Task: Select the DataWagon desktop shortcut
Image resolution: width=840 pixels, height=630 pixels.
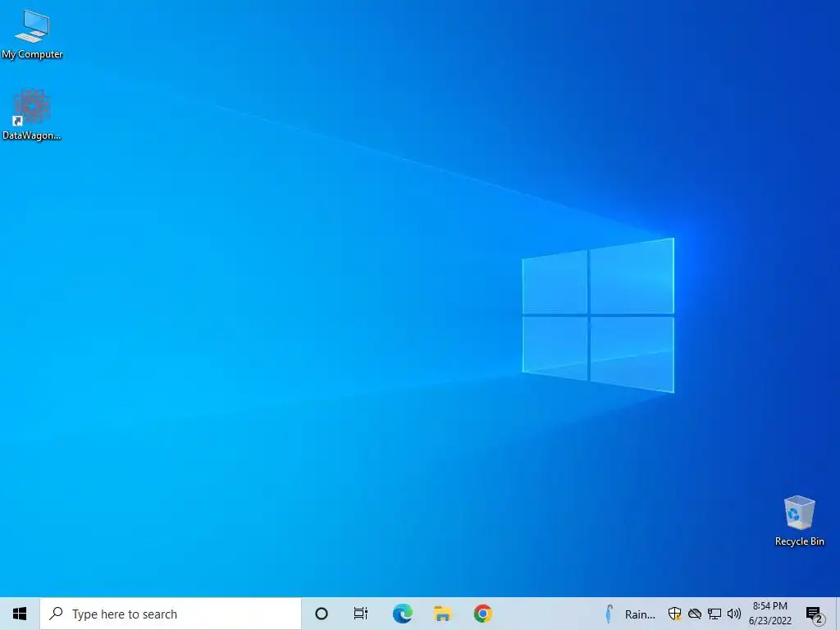Action: click(32, 115)
